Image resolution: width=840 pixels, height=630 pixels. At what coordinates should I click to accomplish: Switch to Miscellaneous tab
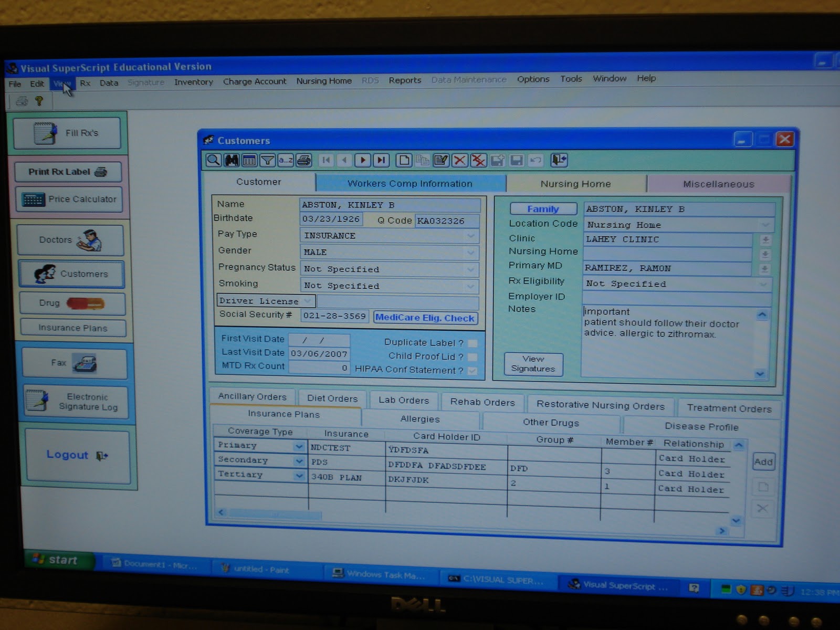tap(719, 184)
